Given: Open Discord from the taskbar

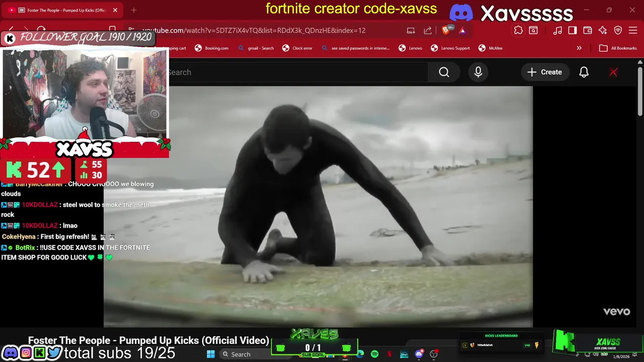Looking at the screenshot, I should pyautogui.click(x=419, y=354).
